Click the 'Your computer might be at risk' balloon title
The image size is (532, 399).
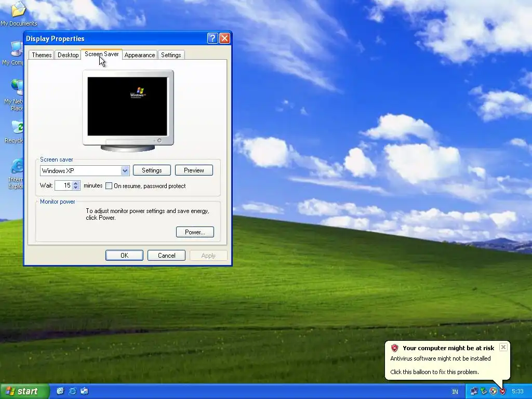(x=448, y=348)
